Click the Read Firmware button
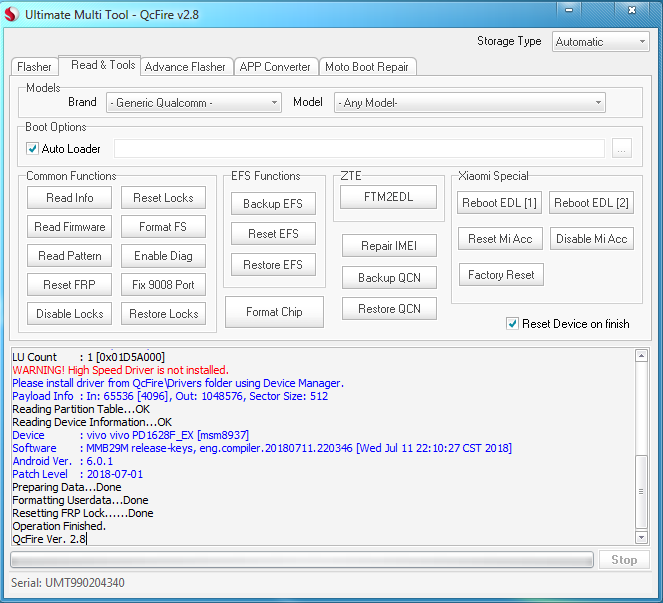This screenshot has height=603, width=663. point(69,227)
